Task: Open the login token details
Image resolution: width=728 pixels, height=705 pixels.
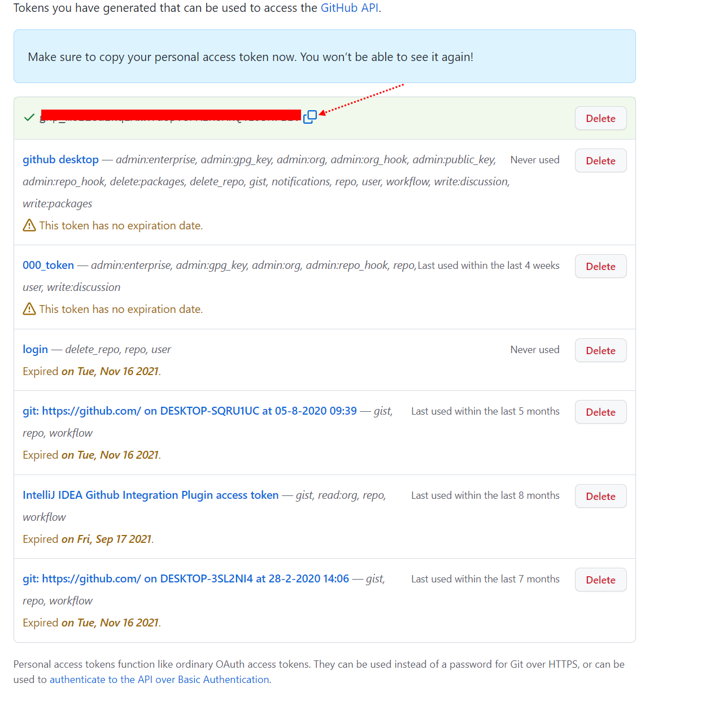Action: coord(35,349)
